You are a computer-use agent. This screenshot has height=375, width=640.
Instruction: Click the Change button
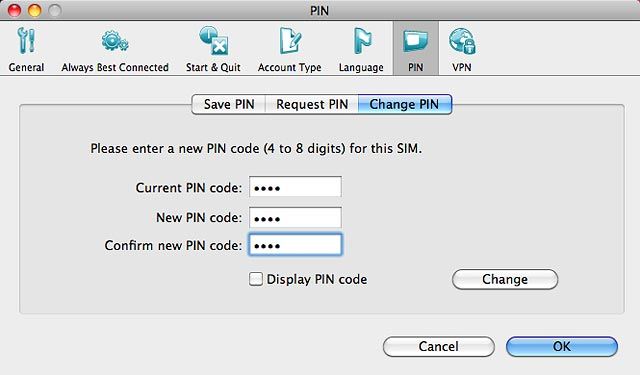(505, 279)
